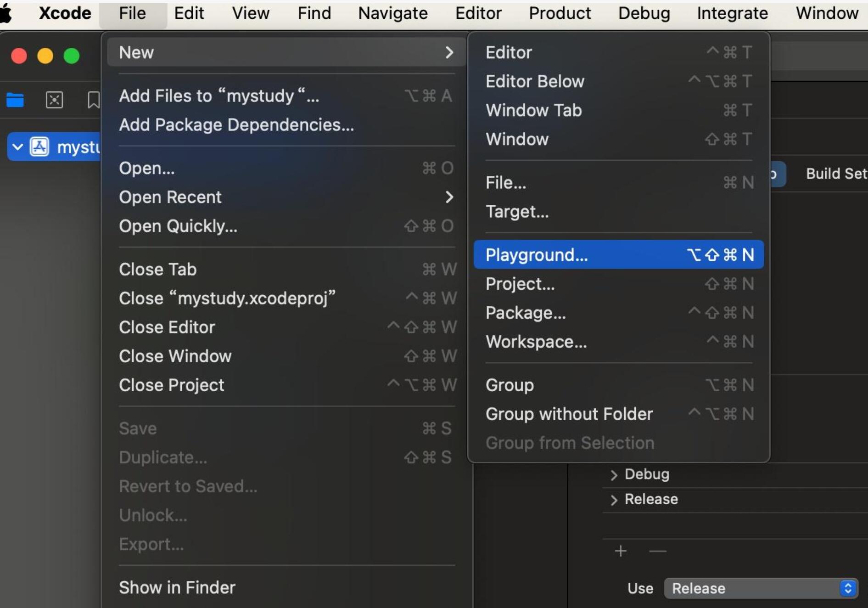Click the yellow minimize window button
868x608 pixels.
tap(45, 56)
